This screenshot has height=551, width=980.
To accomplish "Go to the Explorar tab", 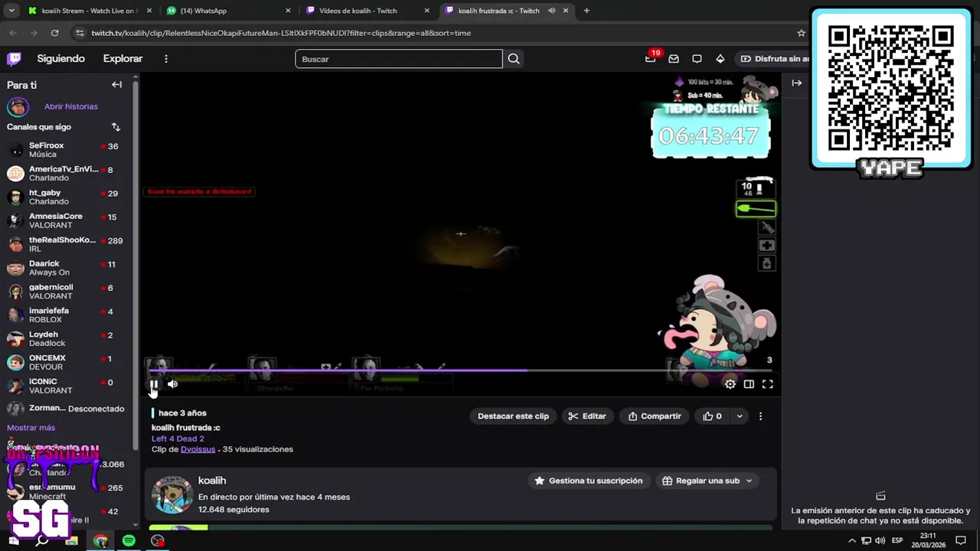I will pyautogui.click(x=122, y=59).
